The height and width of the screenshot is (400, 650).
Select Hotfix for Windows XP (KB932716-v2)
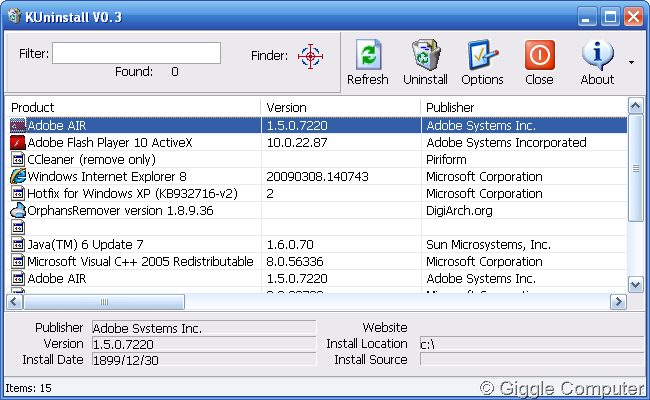(x=132, y=194)
